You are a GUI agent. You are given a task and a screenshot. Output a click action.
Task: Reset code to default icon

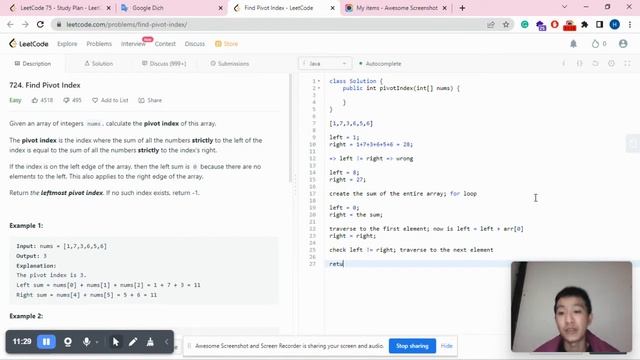click(x=596, y=64)
